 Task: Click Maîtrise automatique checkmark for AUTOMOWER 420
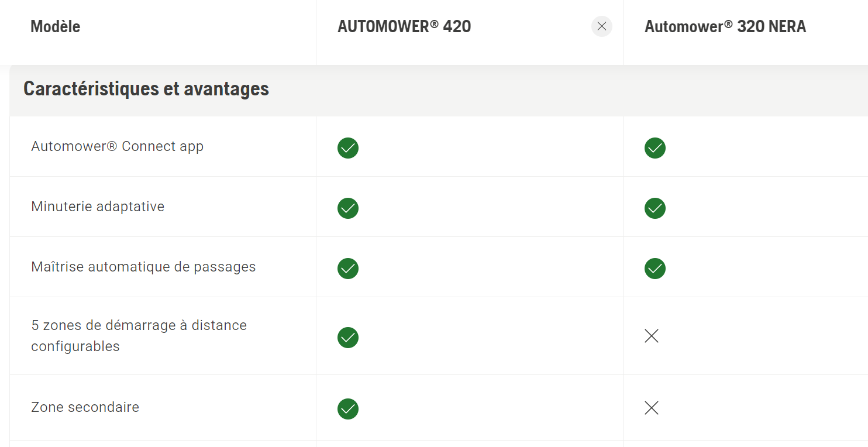click(x=348, y=269)
